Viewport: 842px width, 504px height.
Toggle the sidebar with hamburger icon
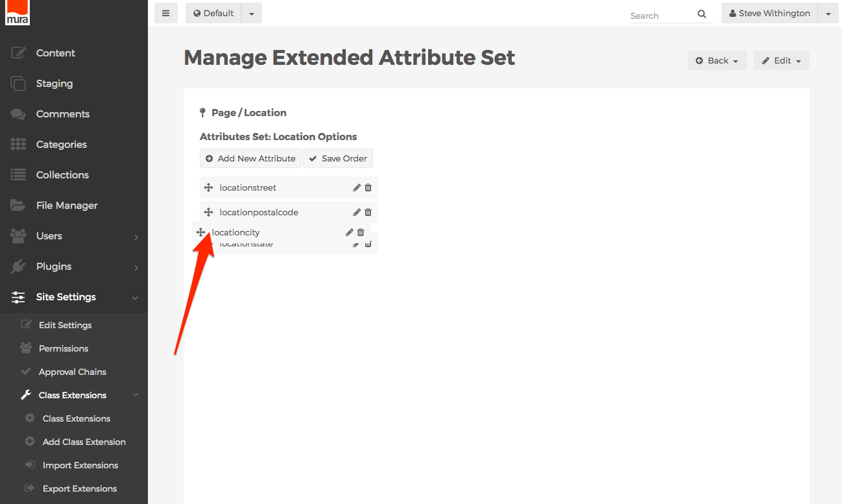pos(165,13)
